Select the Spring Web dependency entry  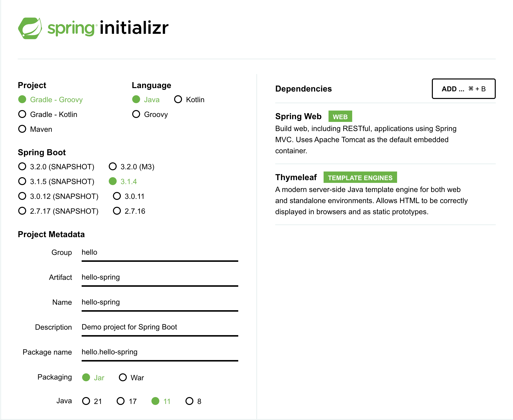(385, 133)
